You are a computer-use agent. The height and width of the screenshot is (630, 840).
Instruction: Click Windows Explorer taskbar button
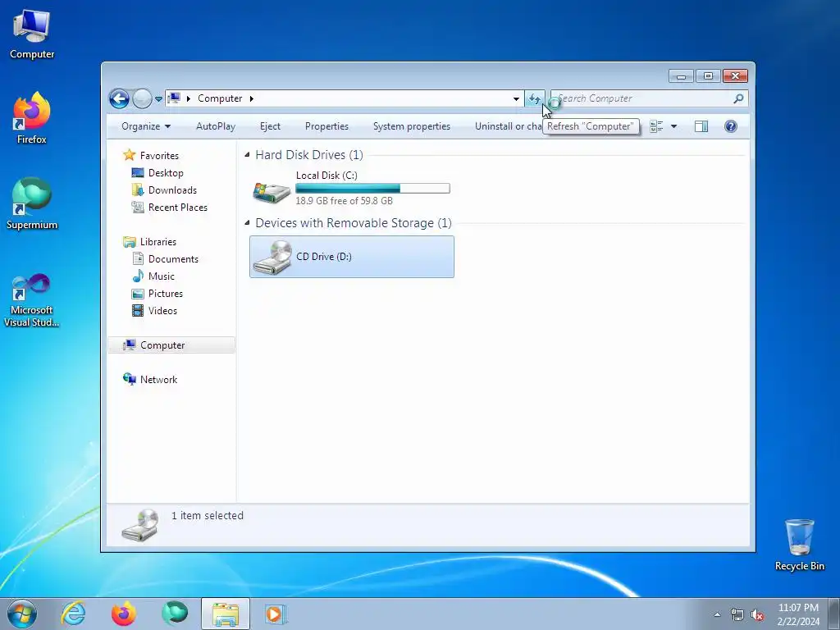[226, 614]
